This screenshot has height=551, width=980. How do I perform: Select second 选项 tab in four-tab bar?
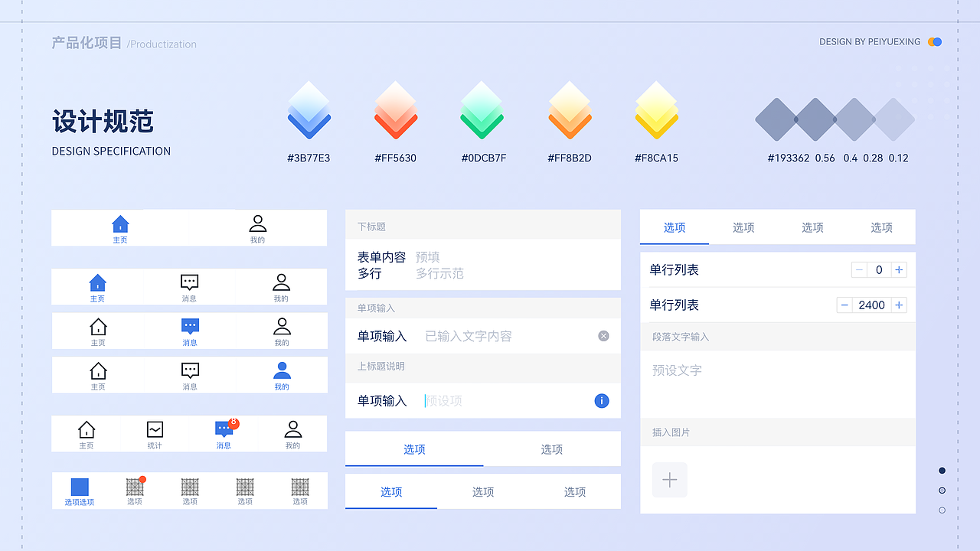coord(743,227)
